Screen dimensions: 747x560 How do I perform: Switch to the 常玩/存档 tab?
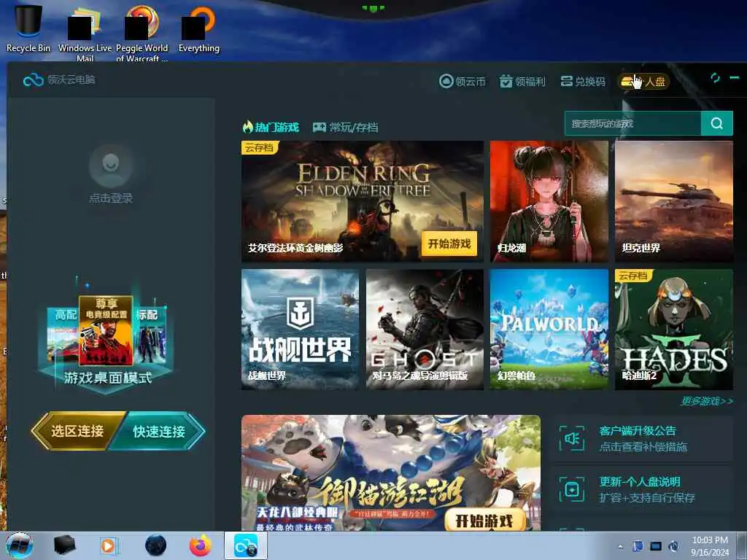tap(345, 127)
